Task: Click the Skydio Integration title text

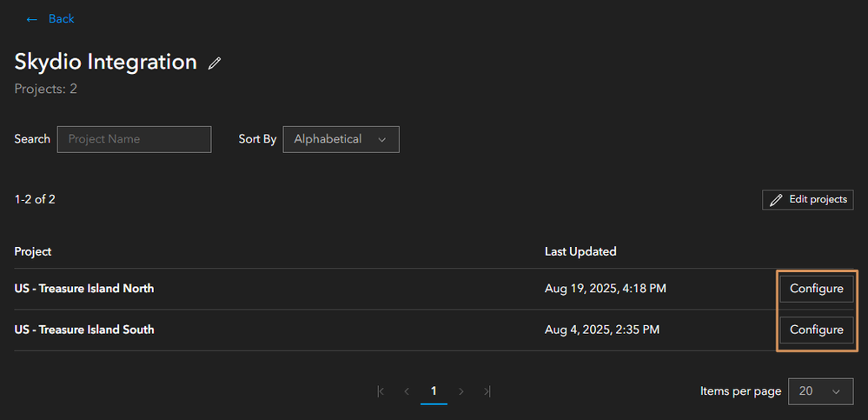Action: 106,63
